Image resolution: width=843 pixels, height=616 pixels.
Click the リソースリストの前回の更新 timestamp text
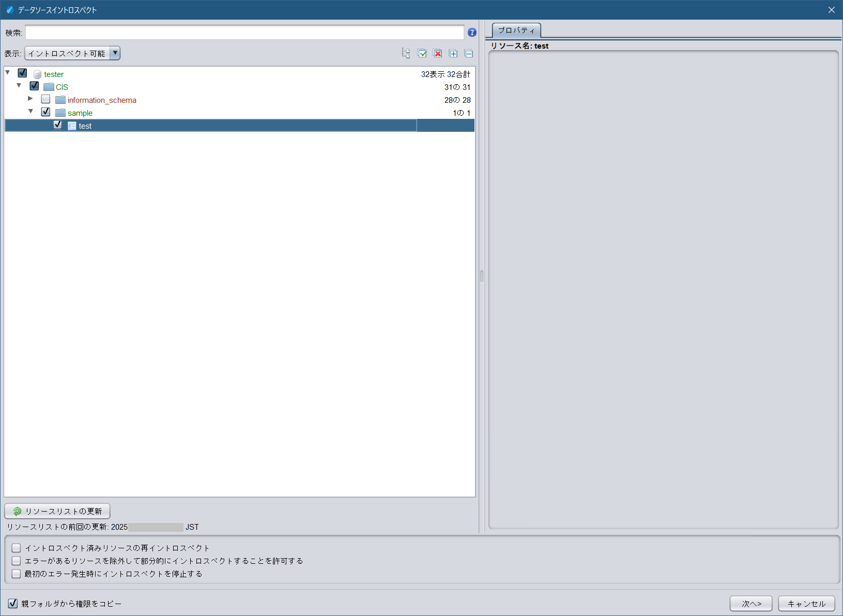point(102,527)
